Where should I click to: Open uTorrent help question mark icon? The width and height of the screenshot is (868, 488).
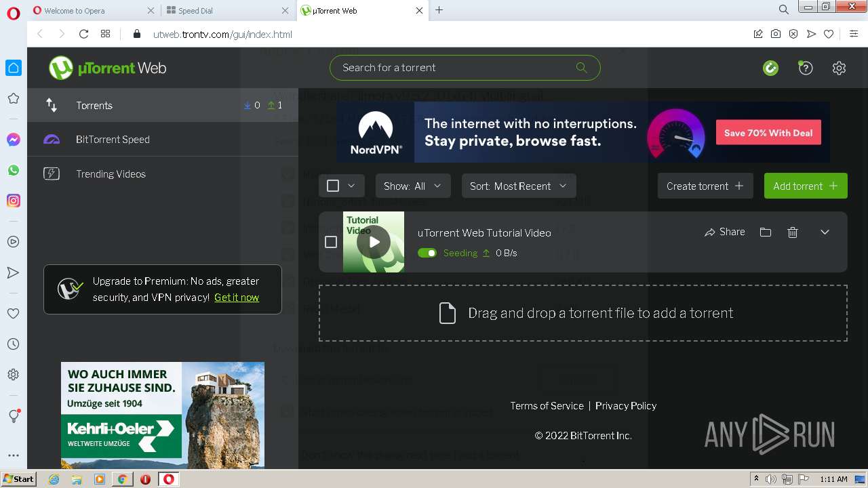tap(806, 68)
